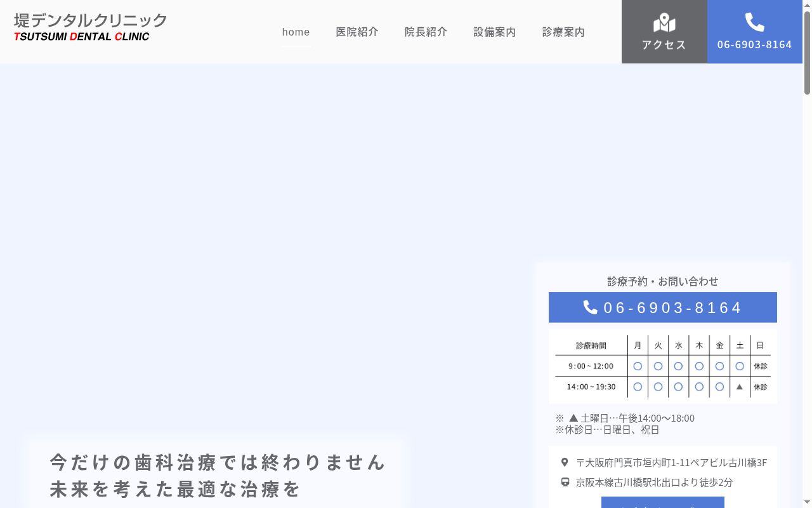Click the location pin icon next to address
This screenshot has height=508, width=812.
coord(565,462)
